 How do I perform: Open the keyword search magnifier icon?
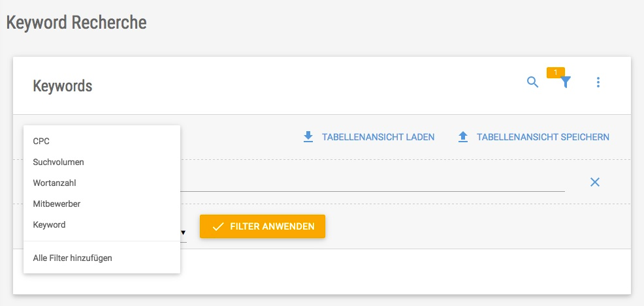pos(532,82)
